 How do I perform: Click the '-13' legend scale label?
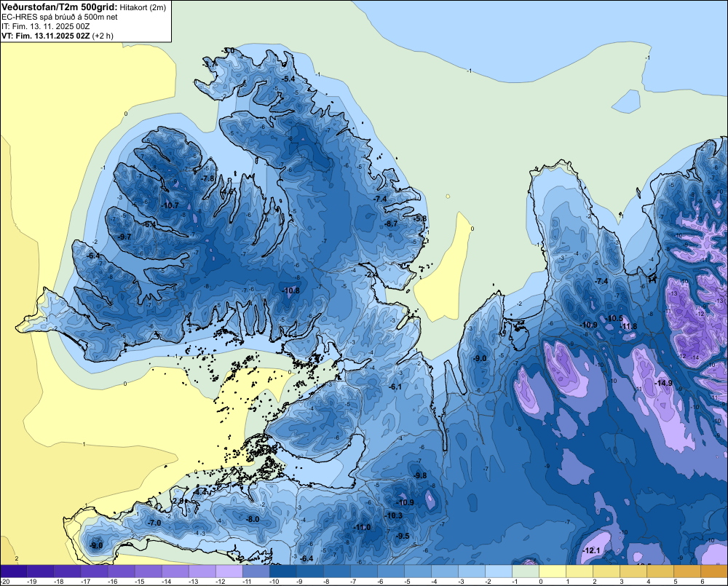click(193, 582)
